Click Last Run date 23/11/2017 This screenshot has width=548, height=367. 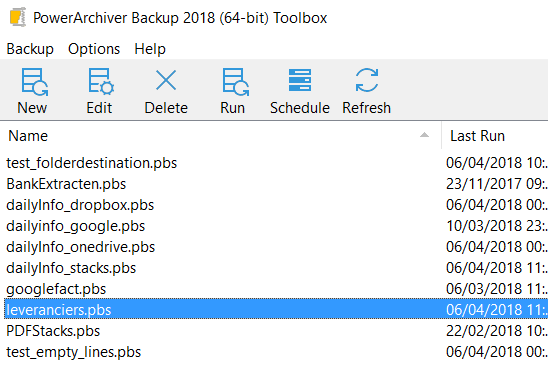click(497, 184)
